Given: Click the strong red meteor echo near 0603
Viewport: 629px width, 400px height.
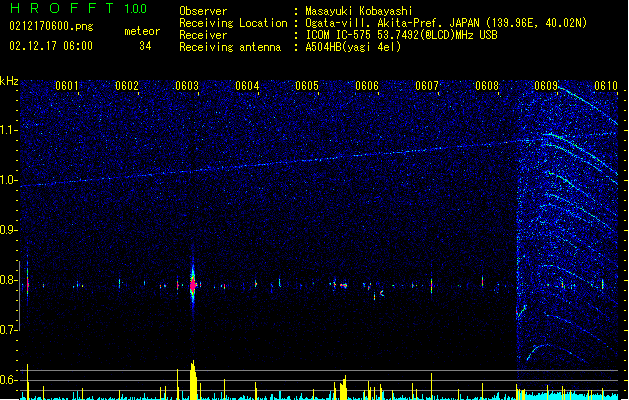Looking at the screenshot, I should coord(193,286).
